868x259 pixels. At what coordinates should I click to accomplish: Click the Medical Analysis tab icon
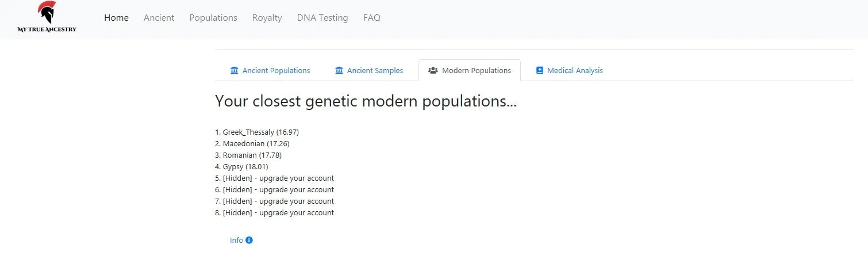click(539, 71)
